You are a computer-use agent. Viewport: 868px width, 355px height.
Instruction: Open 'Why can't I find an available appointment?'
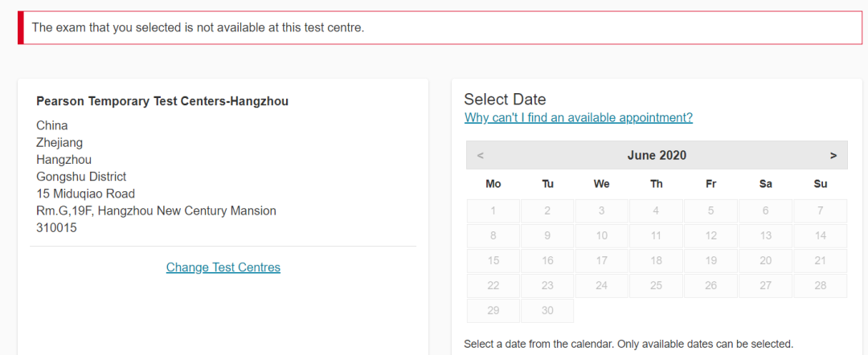coord(579,117)
